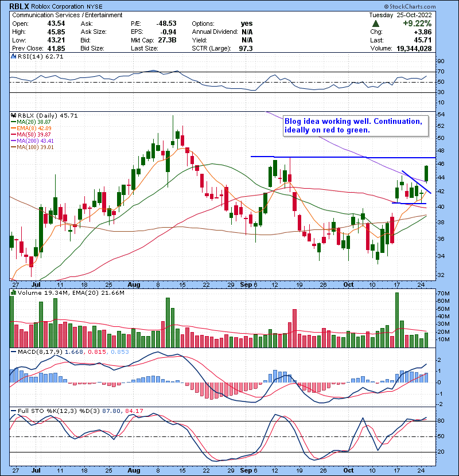Click the Aug label on bottom date axis
Image resolution: width=459 pixels, height=476 pixels.
point(134,470)
